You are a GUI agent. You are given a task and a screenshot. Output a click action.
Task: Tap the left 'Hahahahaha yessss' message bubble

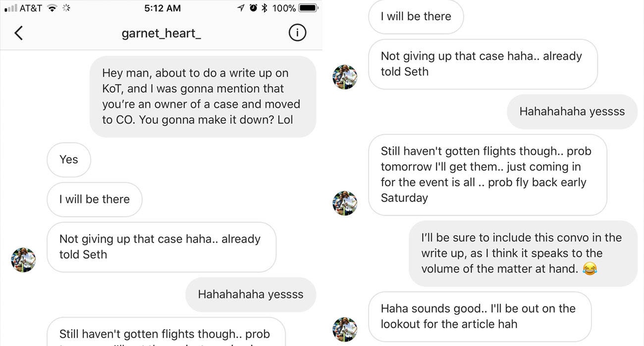251,294
